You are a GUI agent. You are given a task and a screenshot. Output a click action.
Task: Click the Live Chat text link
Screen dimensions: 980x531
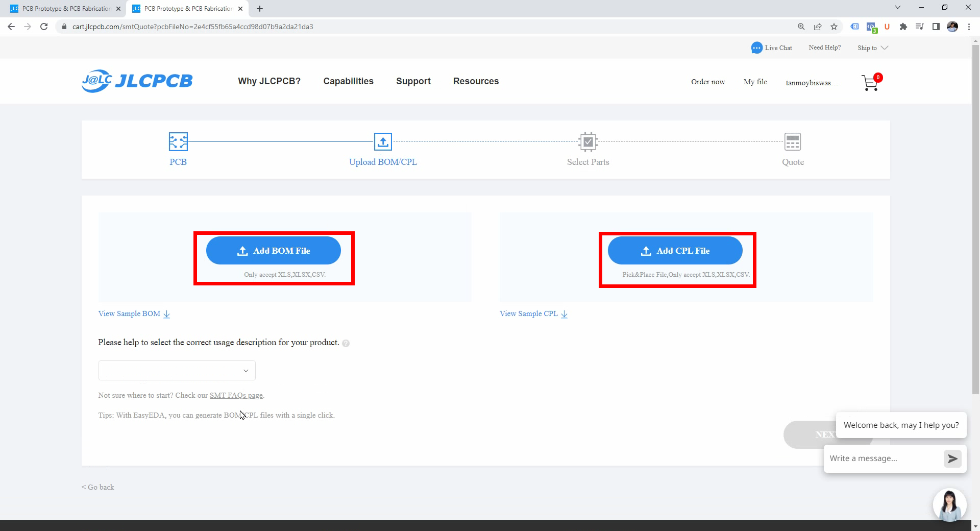pos(778,48)
